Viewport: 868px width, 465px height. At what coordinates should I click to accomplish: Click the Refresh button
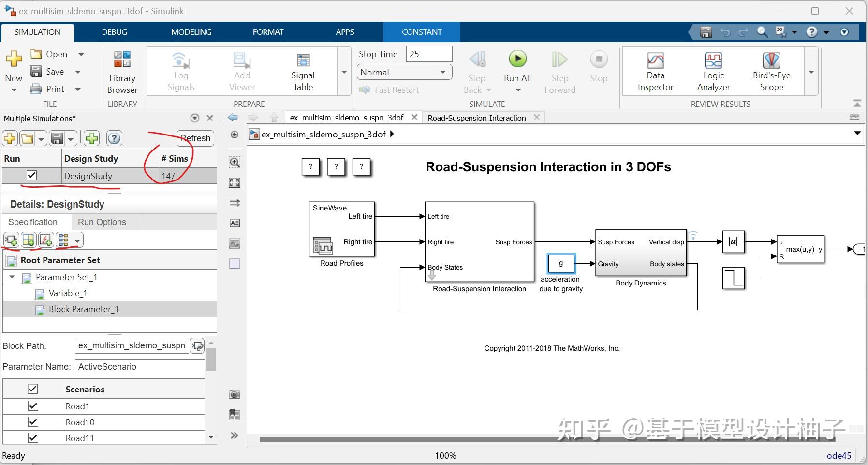tap(195, 138)
